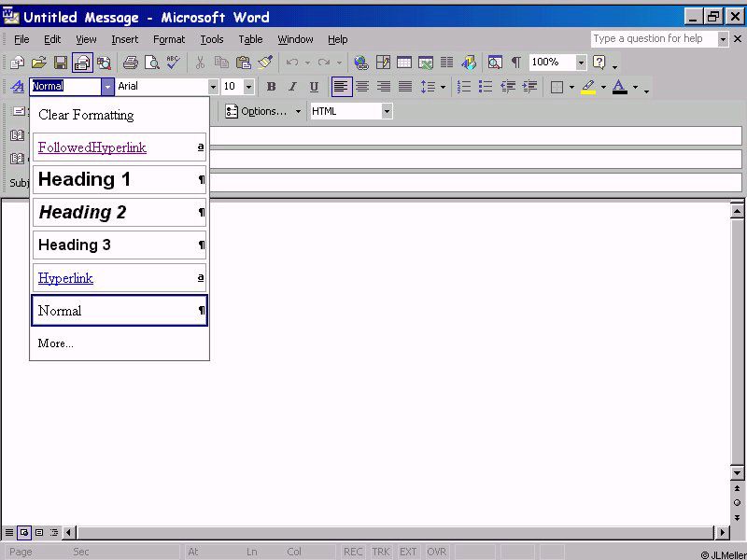Viewport: 747px width, 560px height.
Task: Click the Insert Table icon
Action: (x=404, y=63)
